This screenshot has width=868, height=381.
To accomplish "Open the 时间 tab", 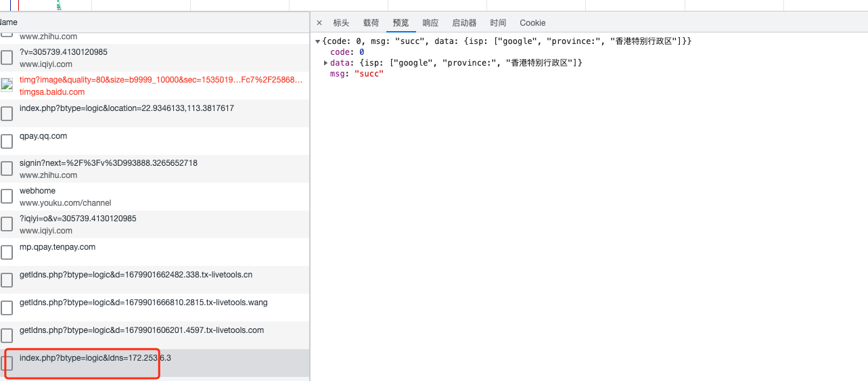I will tap(498, 23).
